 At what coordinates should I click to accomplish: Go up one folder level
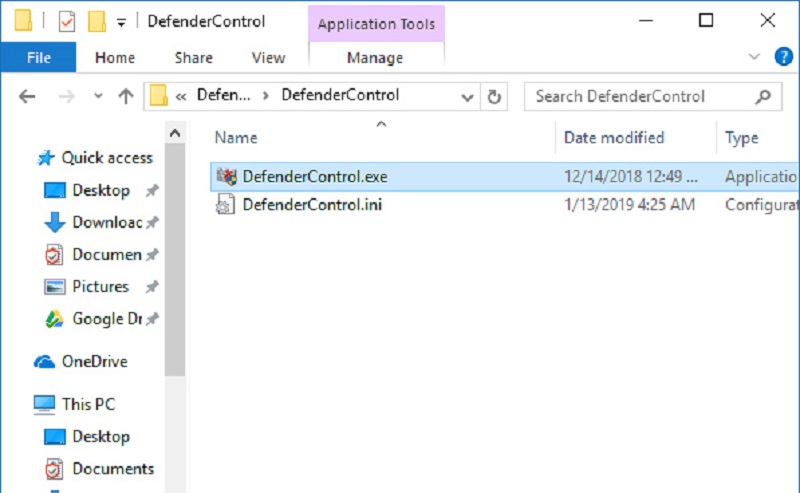126,96
